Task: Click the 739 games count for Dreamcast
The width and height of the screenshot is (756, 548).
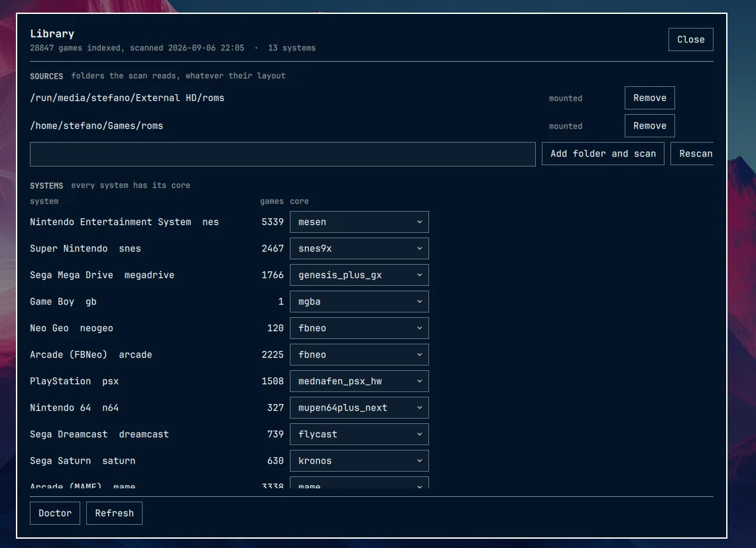Action: tap(275, 434)
